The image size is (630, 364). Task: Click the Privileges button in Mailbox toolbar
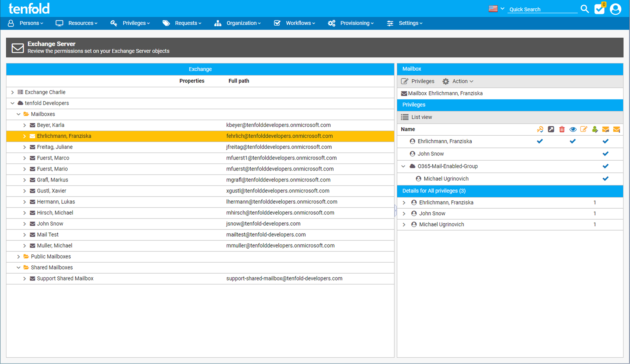[x=418, y=81]
